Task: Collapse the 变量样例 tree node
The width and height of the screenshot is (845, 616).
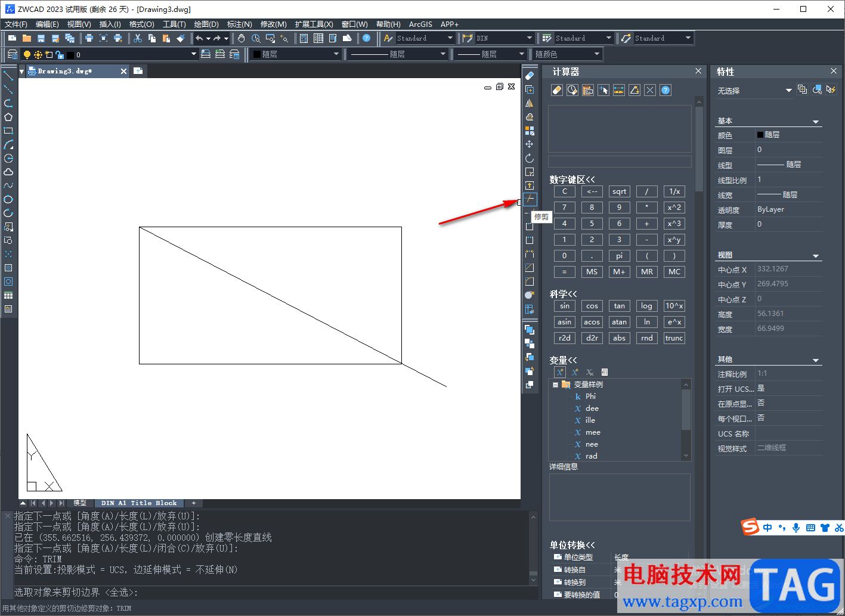Action: (555, 385)
